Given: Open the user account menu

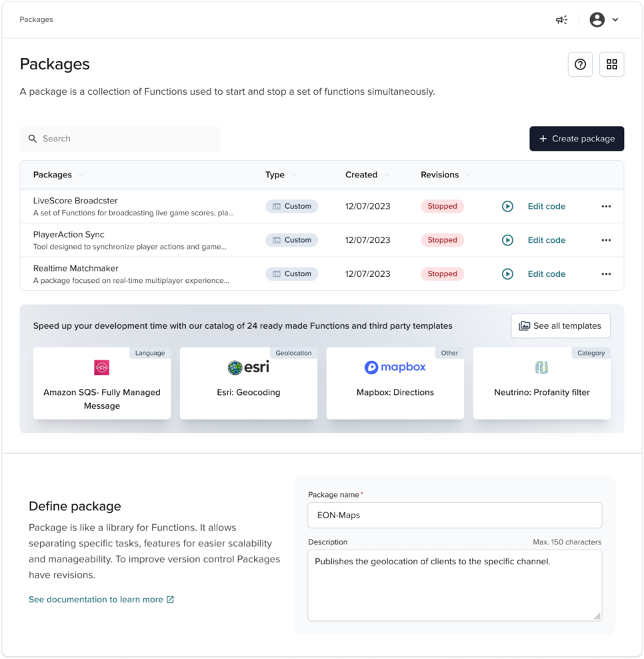Looking at the screenshot, I should [x=604, y=20].
